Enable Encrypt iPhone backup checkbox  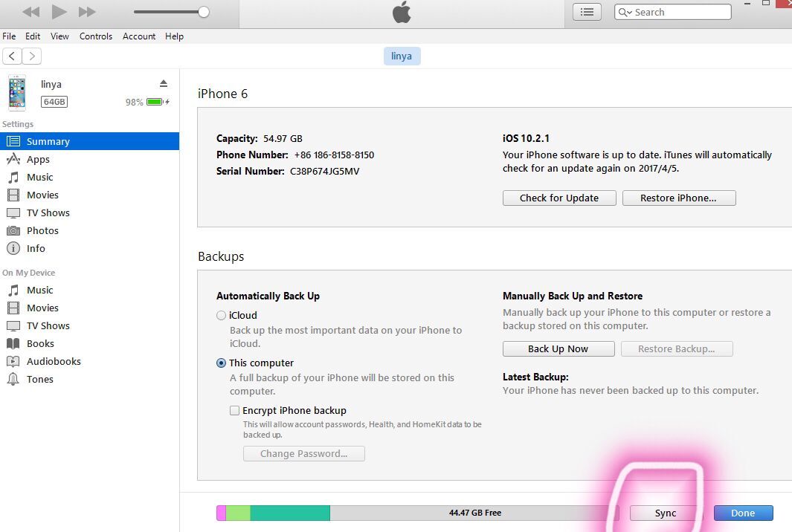click(234, 410)
